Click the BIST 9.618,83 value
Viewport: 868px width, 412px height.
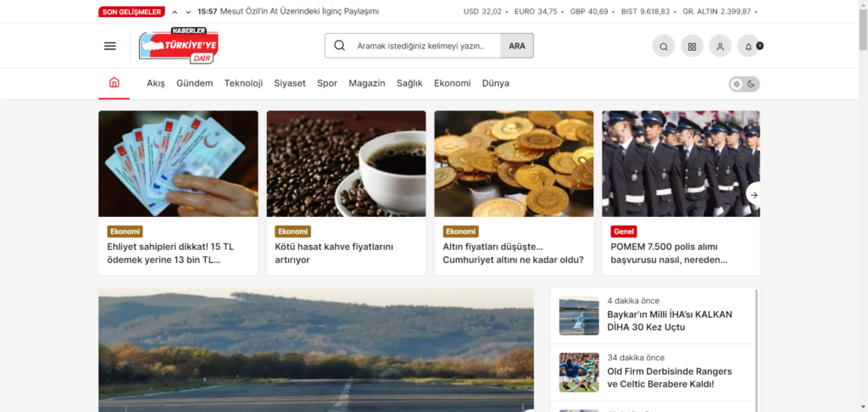[645, 12]
